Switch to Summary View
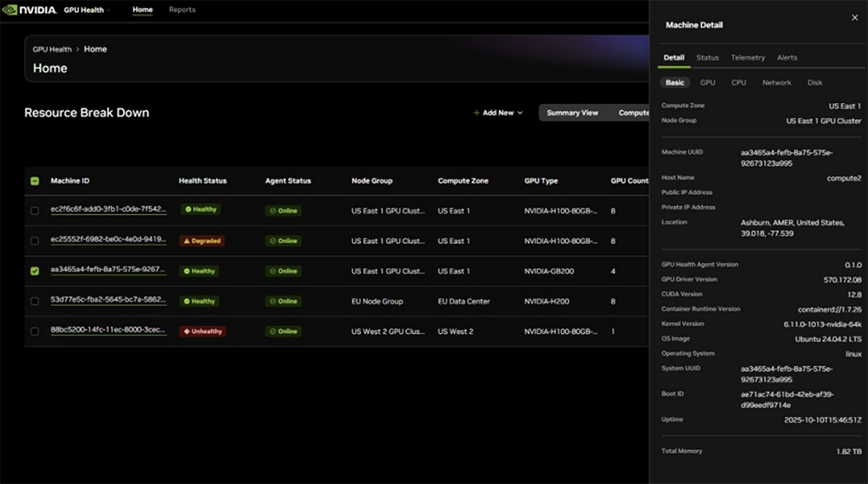 (572, 113)
